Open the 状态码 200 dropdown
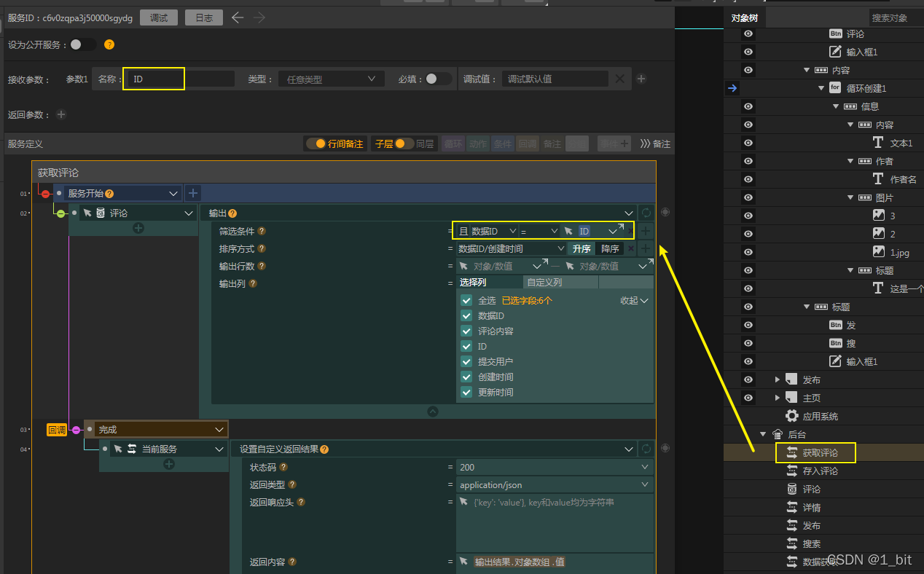 [x=555, y=467]
